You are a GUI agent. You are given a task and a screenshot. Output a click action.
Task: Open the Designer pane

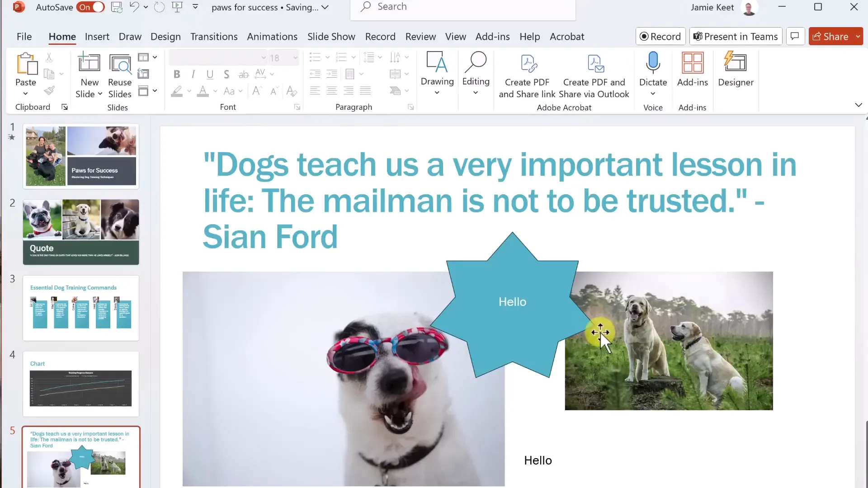click(x=736, y=70)
